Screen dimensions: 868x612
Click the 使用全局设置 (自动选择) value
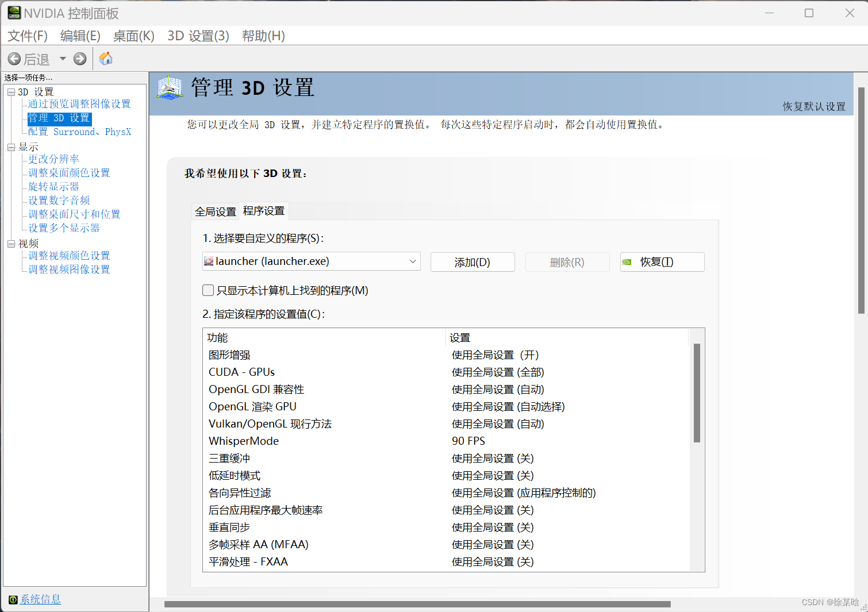508,407
